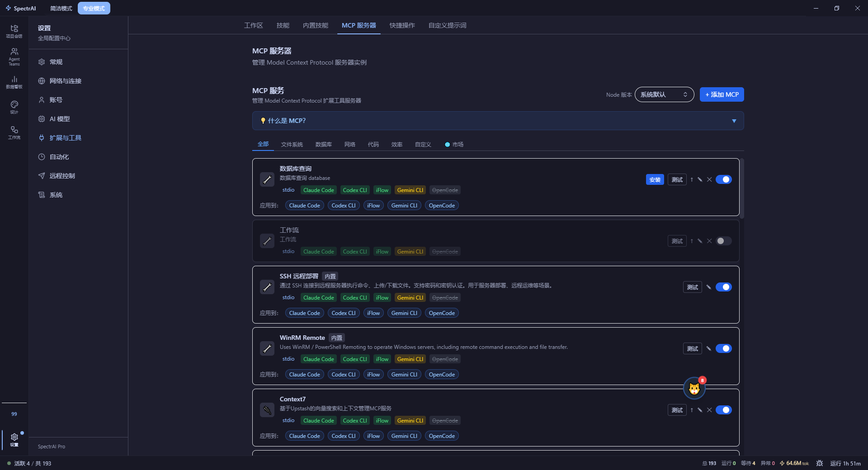Open Agent Teams from the left rail
The image size is (868, 470).
click(x=14, y=57)
